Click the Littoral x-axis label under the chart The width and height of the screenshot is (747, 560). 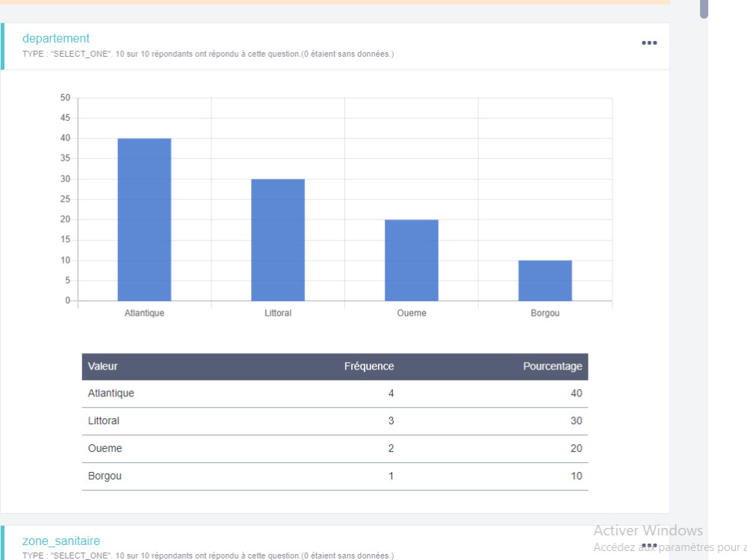pos(278,313)
